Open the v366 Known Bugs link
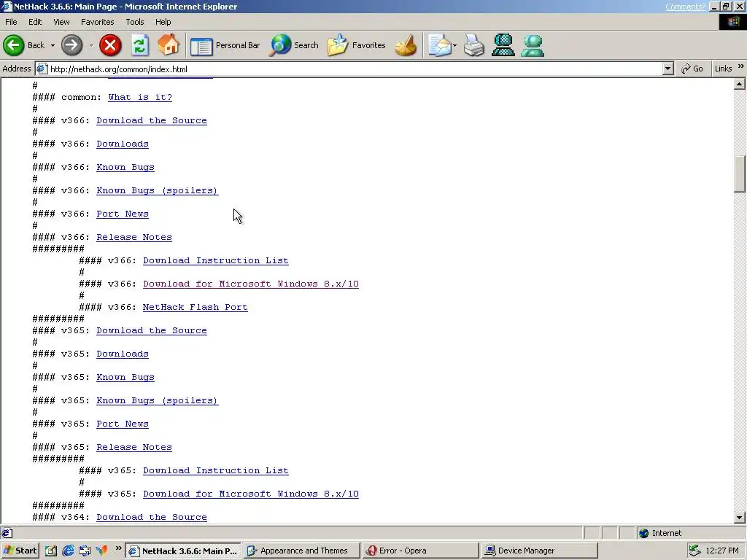 pyautogui.click(x=125, y=167)
